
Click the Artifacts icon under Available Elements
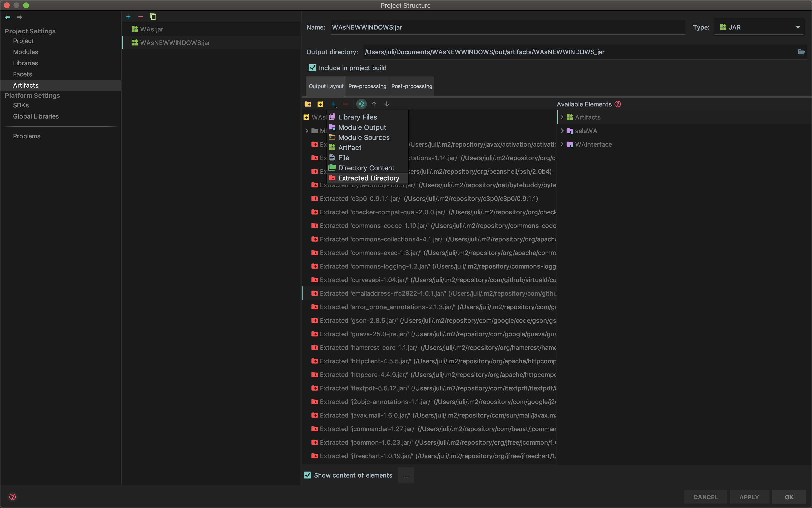coord(570,117)
